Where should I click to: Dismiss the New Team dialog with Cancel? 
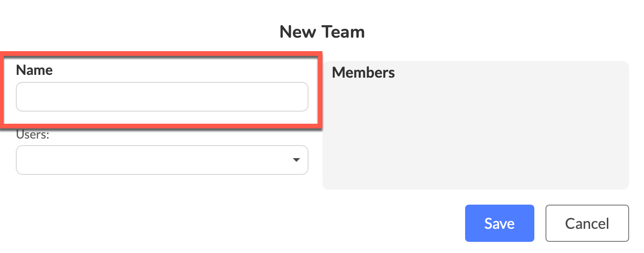pos(587,223)
